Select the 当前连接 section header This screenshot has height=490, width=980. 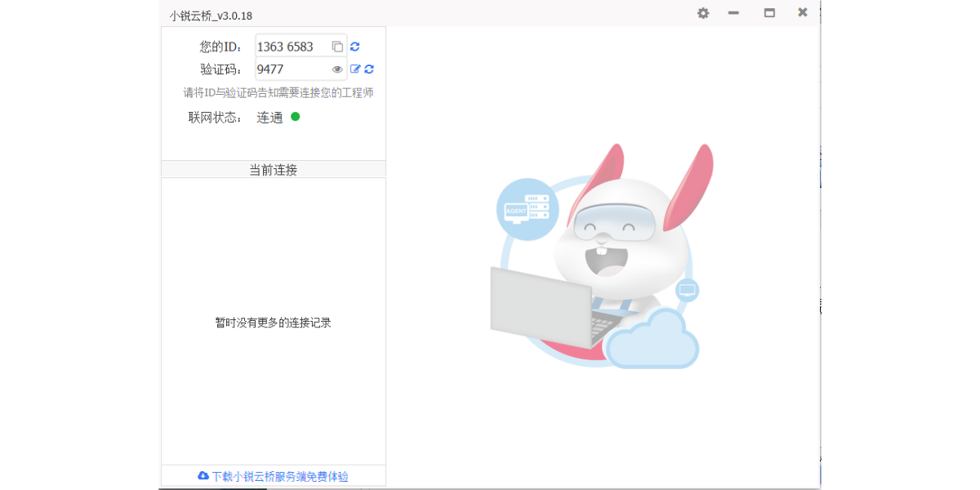(x=274, y=170)
